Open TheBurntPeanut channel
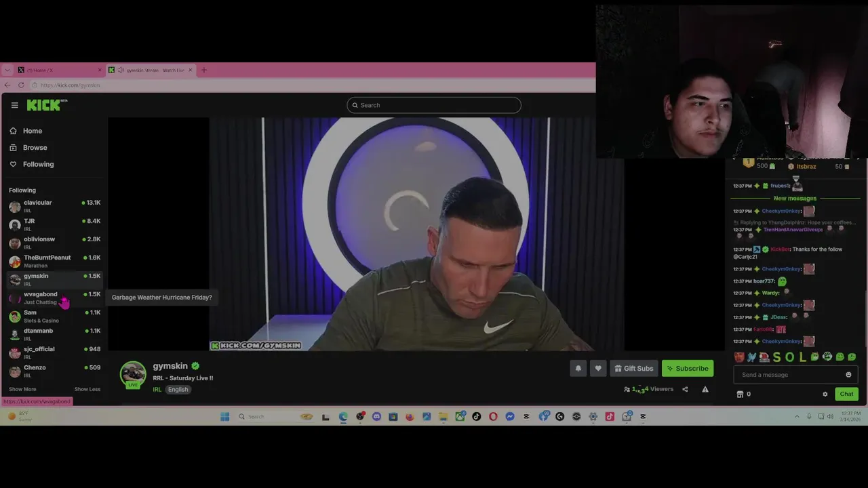This screenshot has width=868, height=488. click(x=54, y=260)
